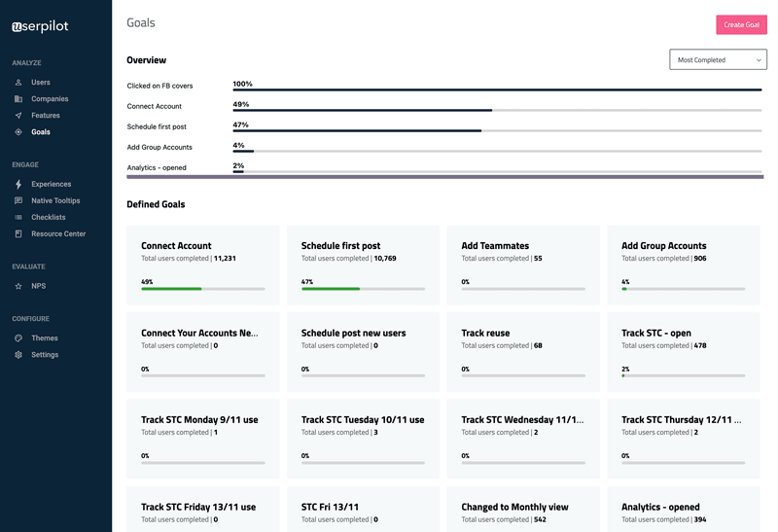778x532 pixels.
Task: Open the Add Teammates goal card
Action: coord(523,263)
